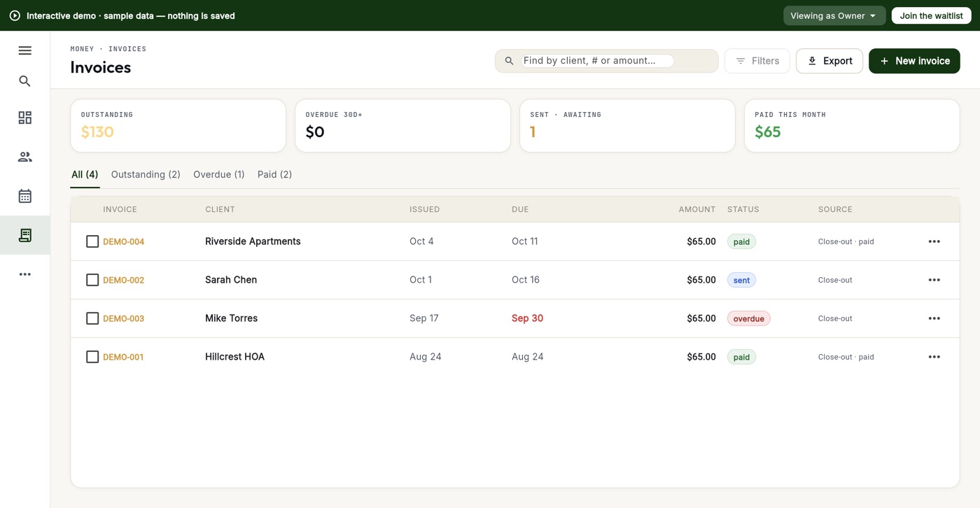Open the calendar icon in sidebar

pyautogui.click(x=25, y=196)
